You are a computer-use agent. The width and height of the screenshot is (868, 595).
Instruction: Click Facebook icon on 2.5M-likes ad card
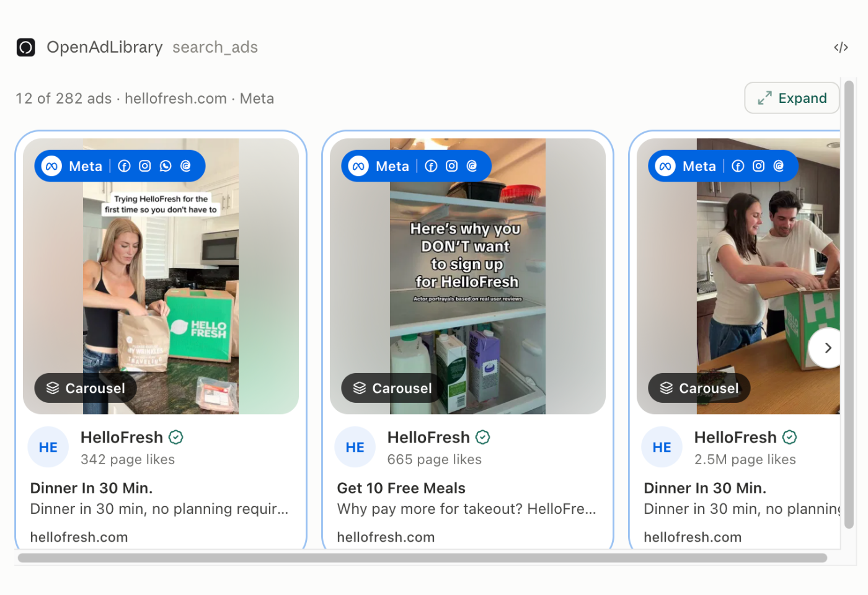[738, 166]
